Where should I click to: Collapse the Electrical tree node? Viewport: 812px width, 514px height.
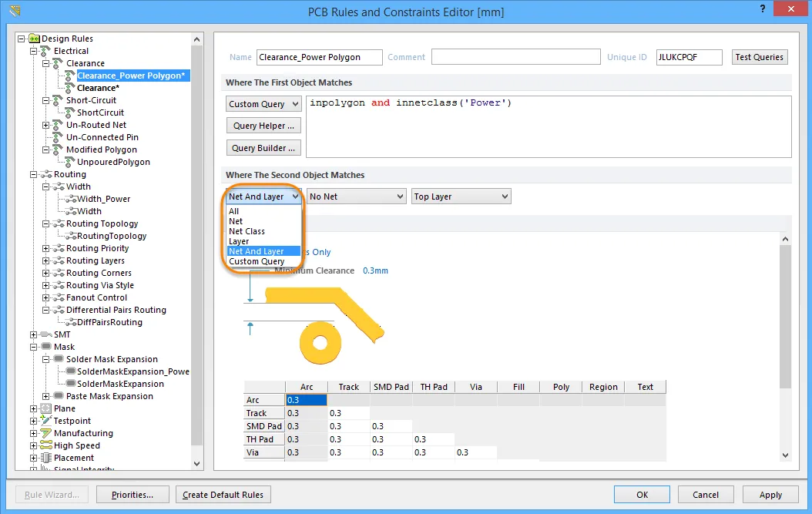(x=33, y=51)
